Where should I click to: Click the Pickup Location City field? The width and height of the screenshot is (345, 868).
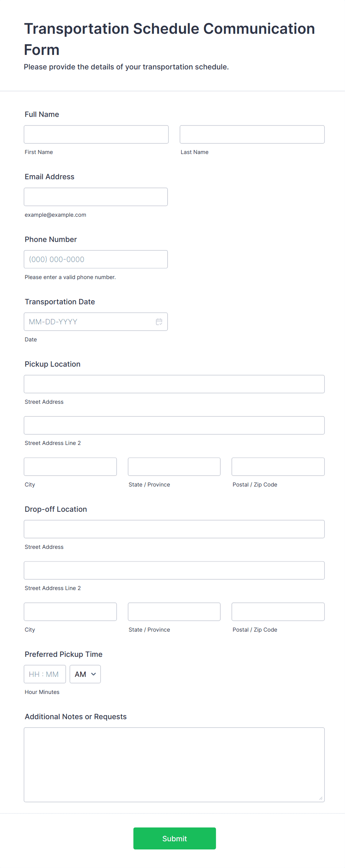[70, 466]
